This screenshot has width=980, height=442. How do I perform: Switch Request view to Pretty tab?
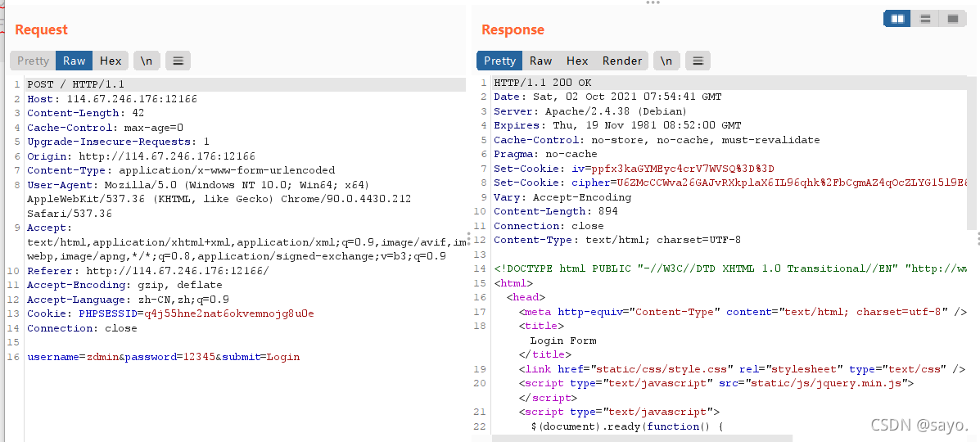coord(33,61)
